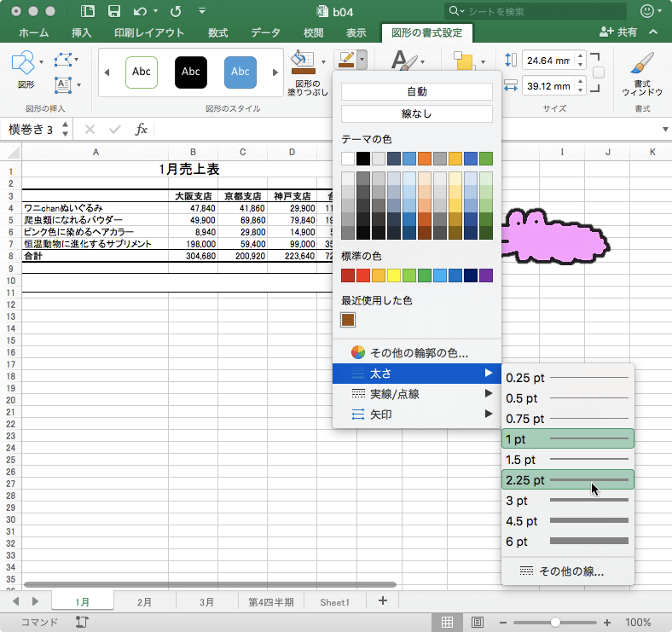Click the accessibility icon in status bar
The image size is (672, 632).
[x=82, y=622]
